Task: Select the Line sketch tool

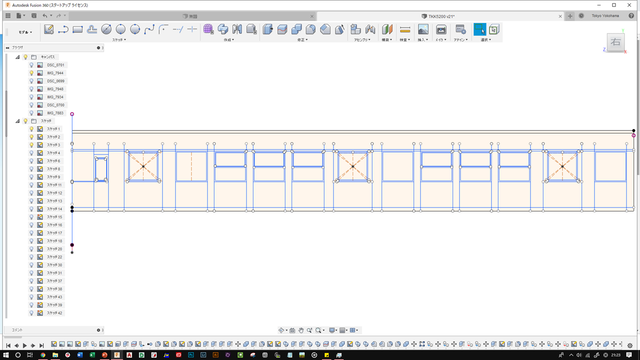Action: pyautogui.click(x=63, y=29)
